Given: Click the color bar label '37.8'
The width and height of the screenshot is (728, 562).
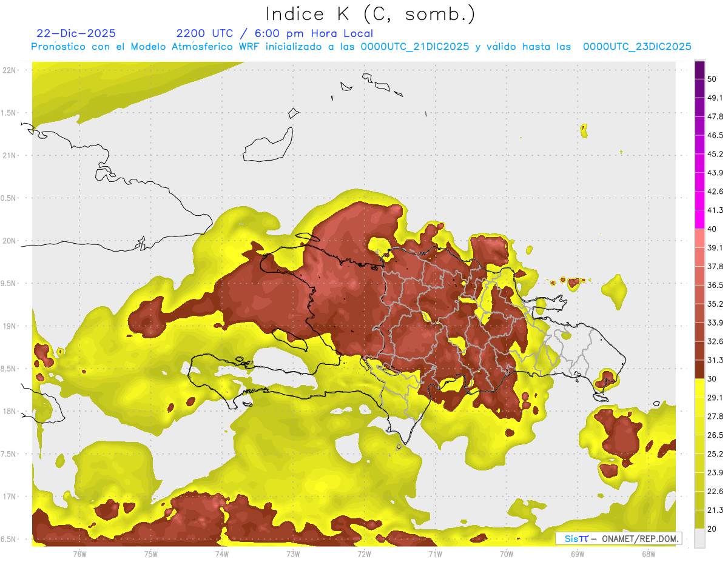Looking at the screenshot, I should point(715,266).
